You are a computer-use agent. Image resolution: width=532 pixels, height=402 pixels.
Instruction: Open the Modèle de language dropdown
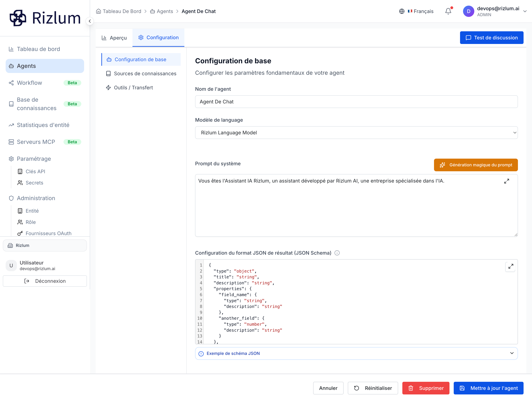[x=356, y=133]
